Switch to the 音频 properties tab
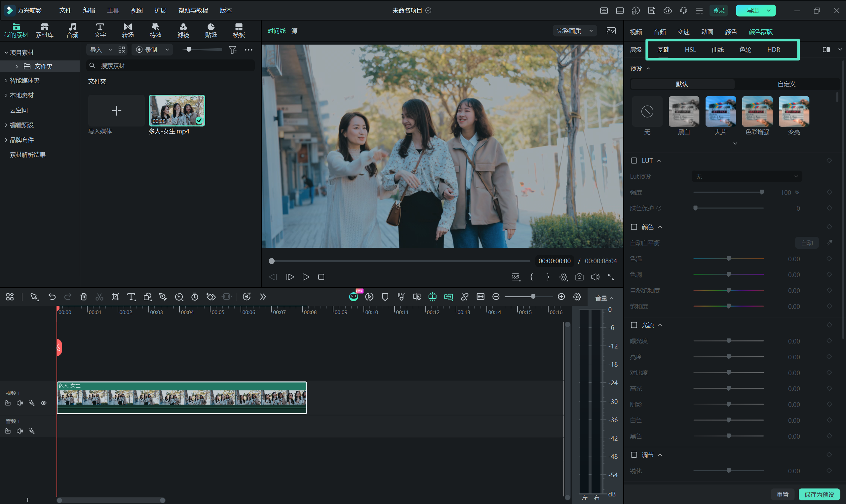 660,32
